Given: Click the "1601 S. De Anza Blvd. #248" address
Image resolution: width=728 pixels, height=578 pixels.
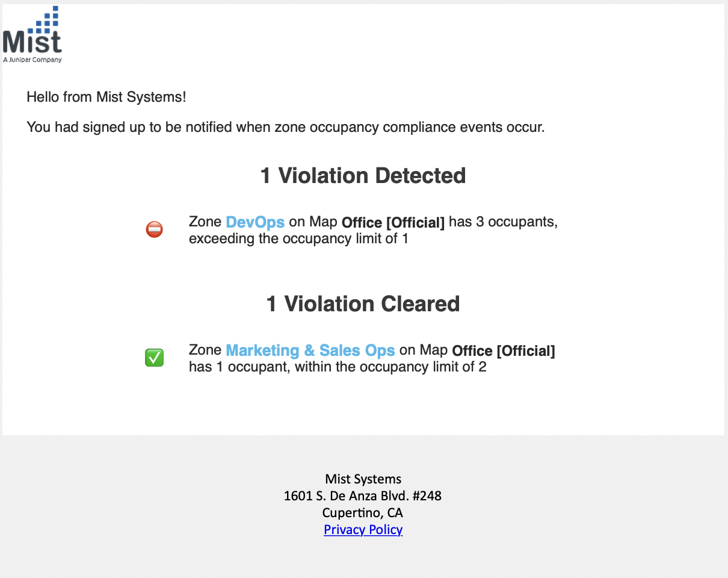Looking at the screenshot, I should coord(363,496).
